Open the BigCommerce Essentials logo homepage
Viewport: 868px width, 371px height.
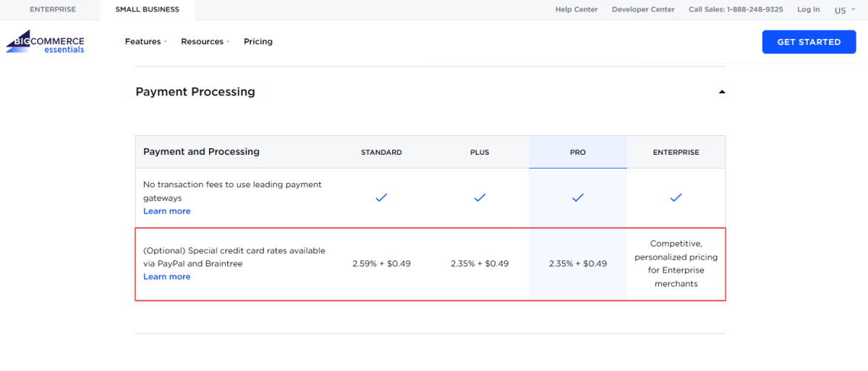point(45,42)
